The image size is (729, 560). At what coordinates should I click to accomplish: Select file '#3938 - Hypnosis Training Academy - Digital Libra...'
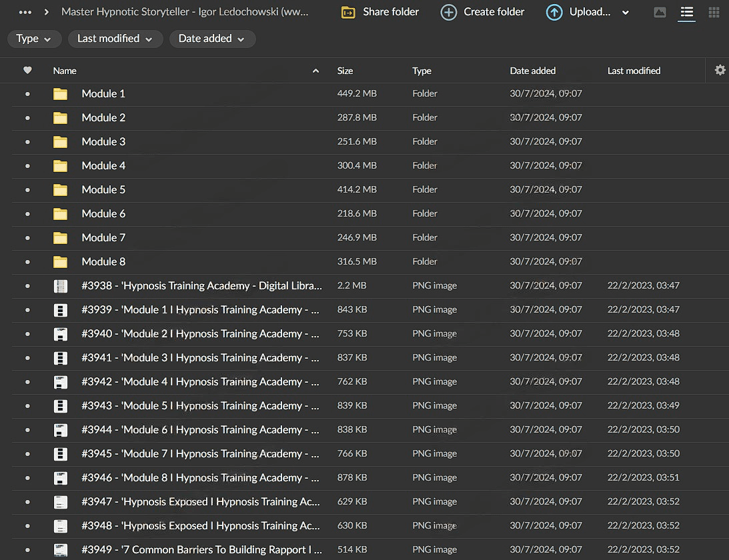coord(202,286)
